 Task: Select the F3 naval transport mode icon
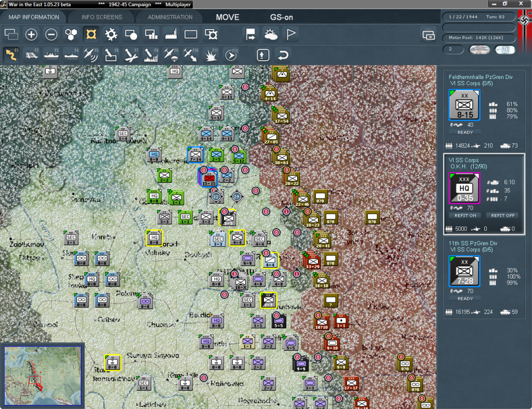[x=51, y=55]
